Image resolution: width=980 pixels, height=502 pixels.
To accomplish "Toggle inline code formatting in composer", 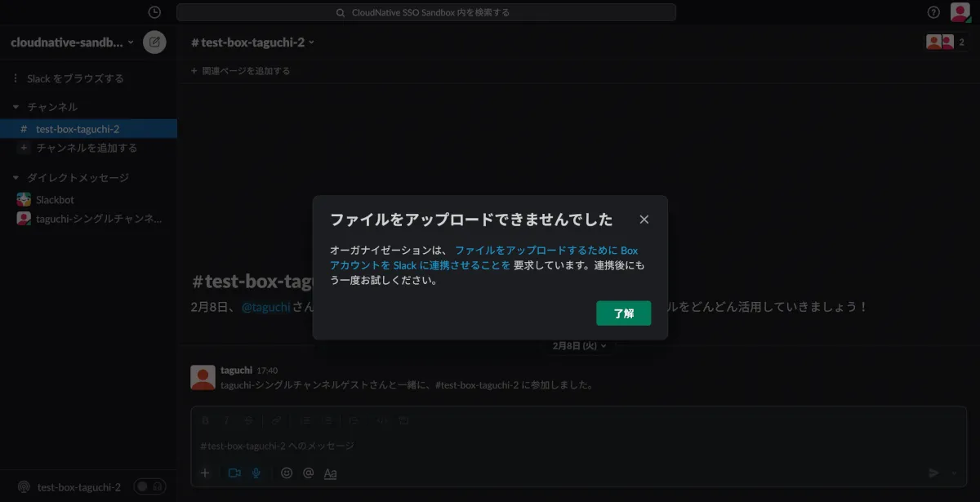I will (x=381, y=420).
